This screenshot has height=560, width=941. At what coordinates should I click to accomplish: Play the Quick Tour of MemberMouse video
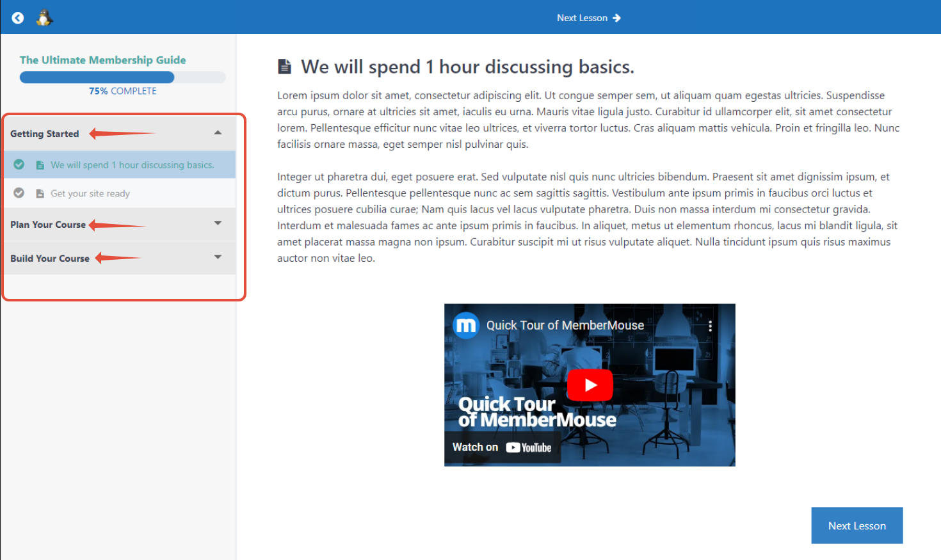click(x=590, y=385)
